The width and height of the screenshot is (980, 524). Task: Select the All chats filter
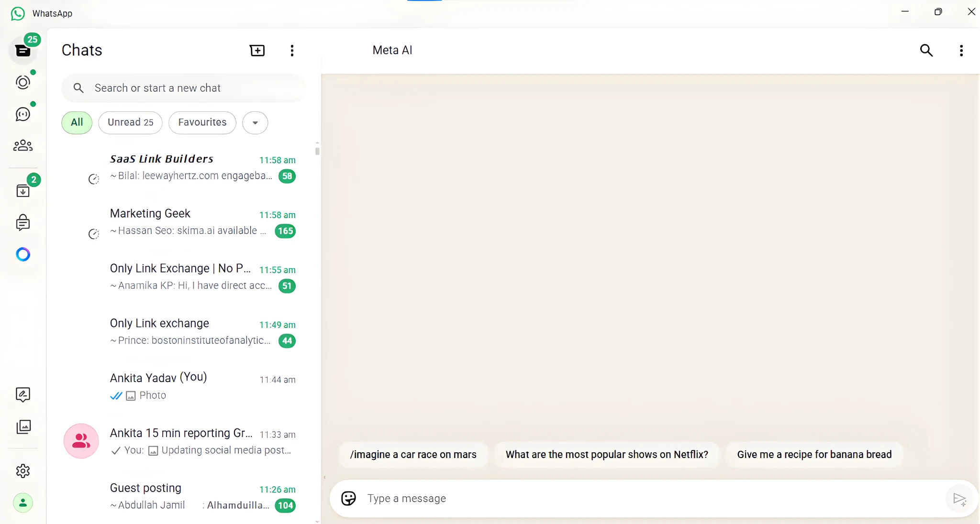pos(77,122)
